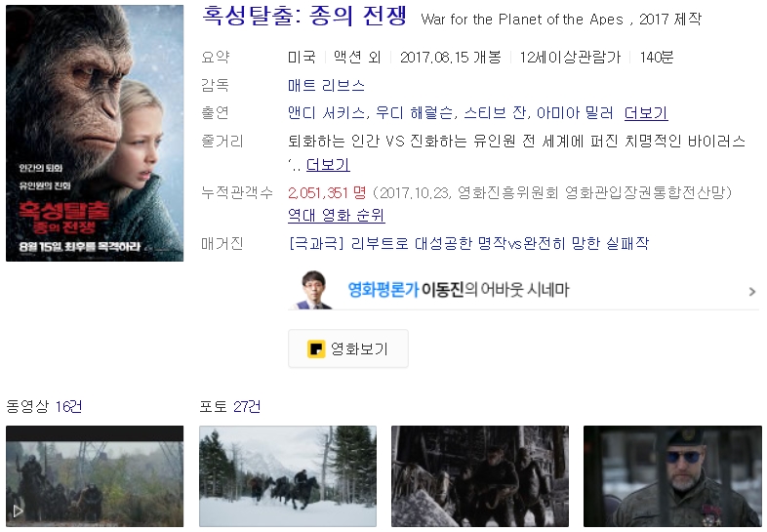Open the movie title 혹성탈출: 종의 전쟁

coord(303,16)
